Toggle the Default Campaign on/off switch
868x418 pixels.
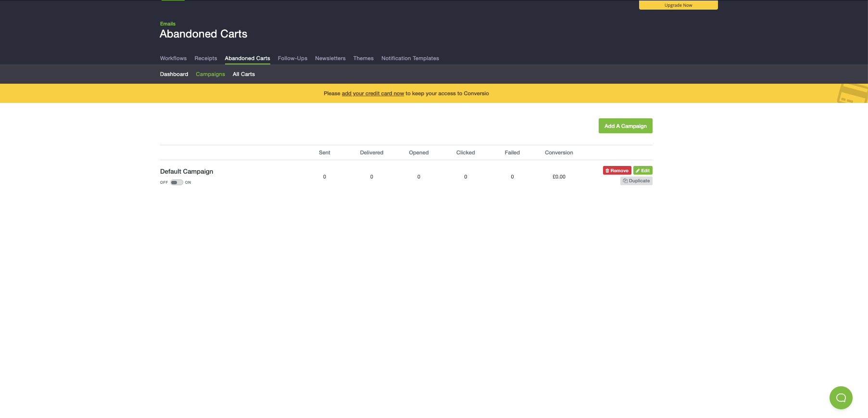tap(176, 182)
